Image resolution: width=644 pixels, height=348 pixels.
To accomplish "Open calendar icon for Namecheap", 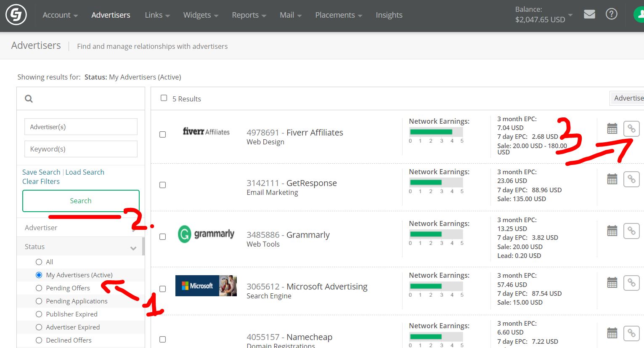I will click(612, 333).
